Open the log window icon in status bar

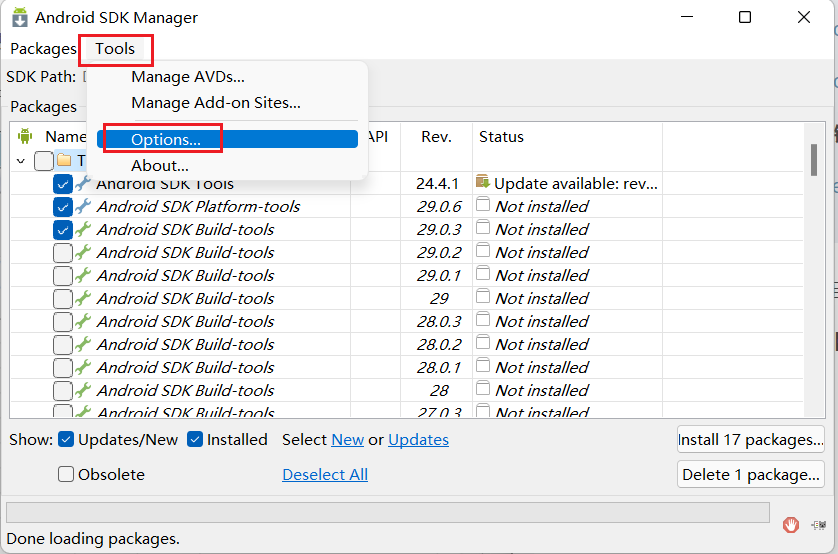click(x=819, y=525)
